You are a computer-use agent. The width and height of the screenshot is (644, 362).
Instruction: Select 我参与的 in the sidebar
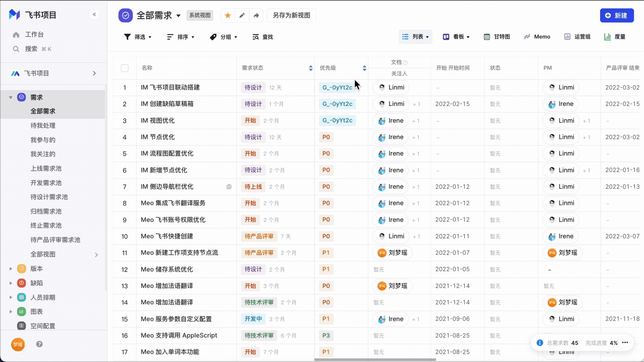pyautogui.click(x=43, y=140)
